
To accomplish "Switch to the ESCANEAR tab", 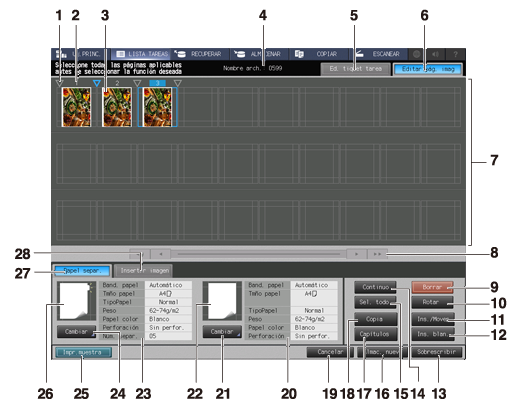I will point(378,54).
